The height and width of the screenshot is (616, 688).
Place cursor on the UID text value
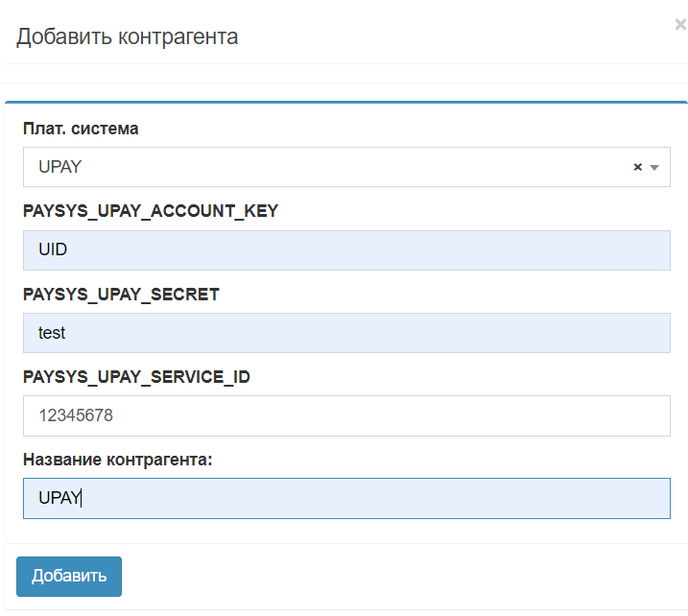tap(53, 250)
